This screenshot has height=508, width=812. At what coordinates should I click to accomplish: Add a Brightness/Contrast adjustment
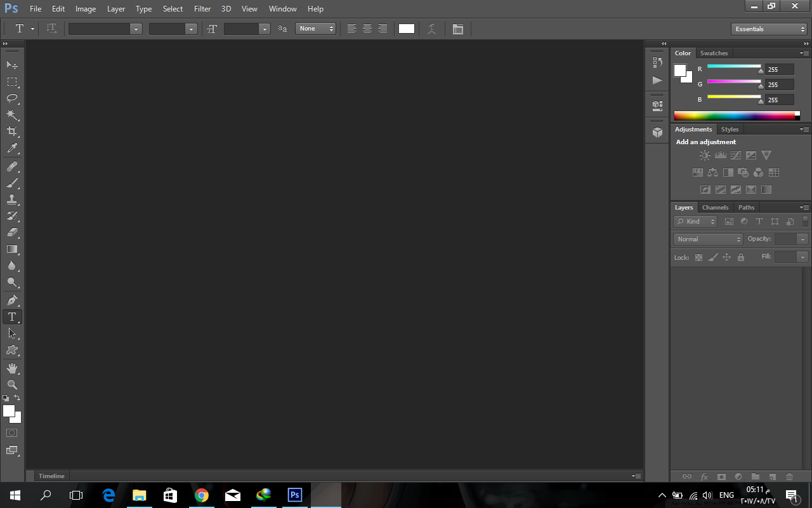(705, 154)
